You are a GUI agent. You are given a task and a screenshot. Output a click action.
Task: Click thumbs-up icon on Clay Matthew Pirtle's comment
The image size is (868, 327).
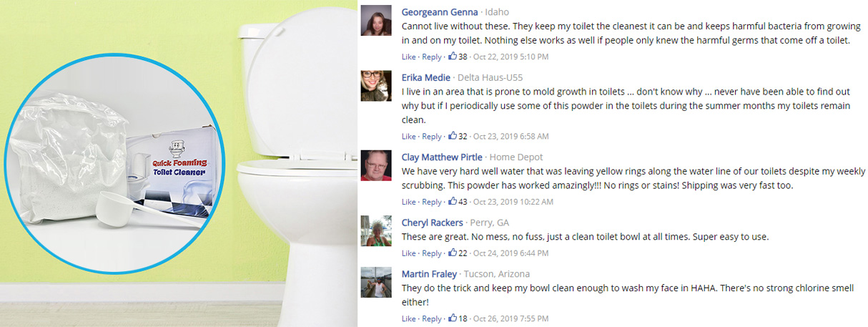click(x=453, y=202)
